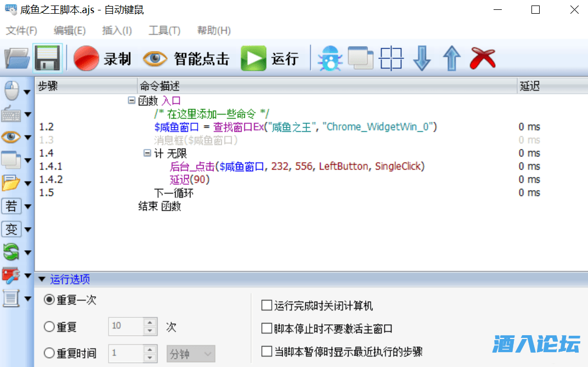This screenshot has width=588, height=367.
Task: Open the sidebar eye image-detection commands
Action: click(x=11, y=137)
